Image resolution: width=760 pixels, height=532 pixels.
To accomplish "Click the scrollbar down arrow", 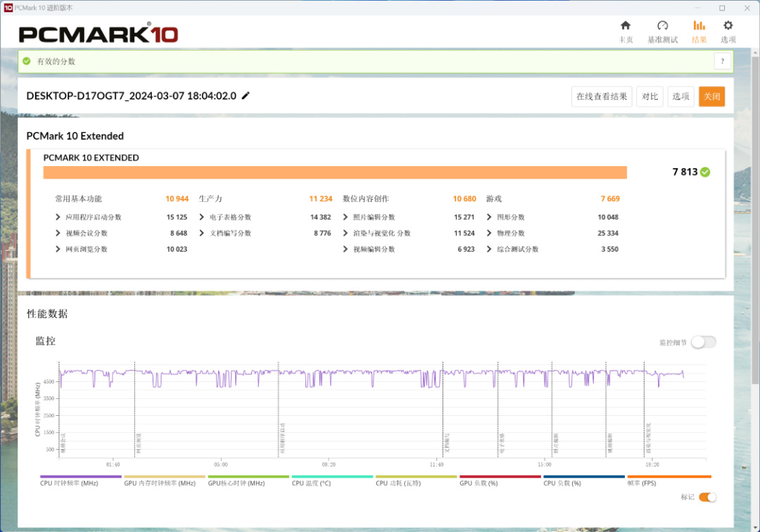I will pyautogui.click(x=755, y=527).
